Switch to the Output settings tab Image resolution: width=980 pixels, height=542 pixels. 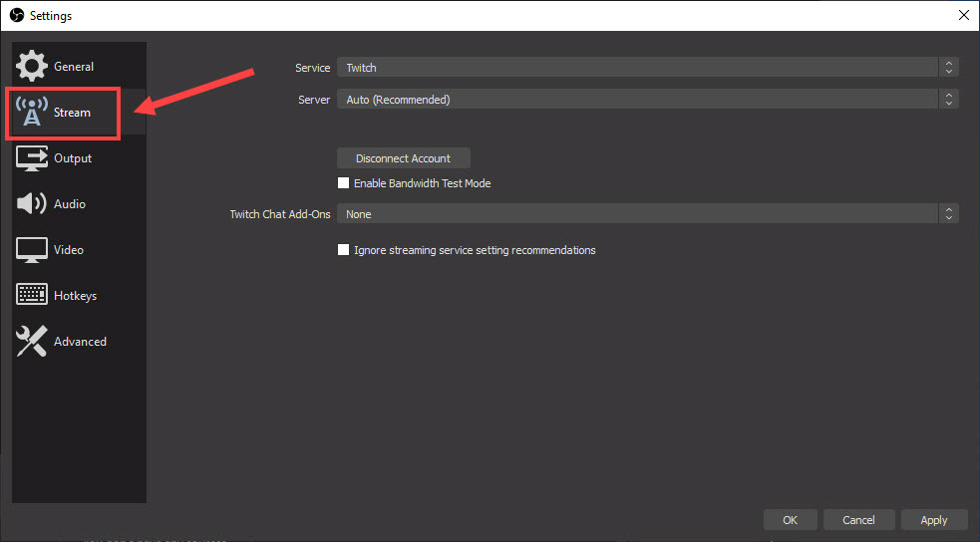click(x=72, y=158)
